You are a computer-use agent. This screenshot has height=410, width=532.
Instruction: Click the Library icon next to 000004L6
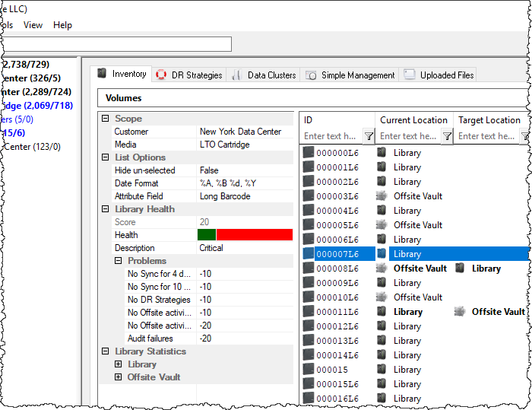click(x=382, y=210)
